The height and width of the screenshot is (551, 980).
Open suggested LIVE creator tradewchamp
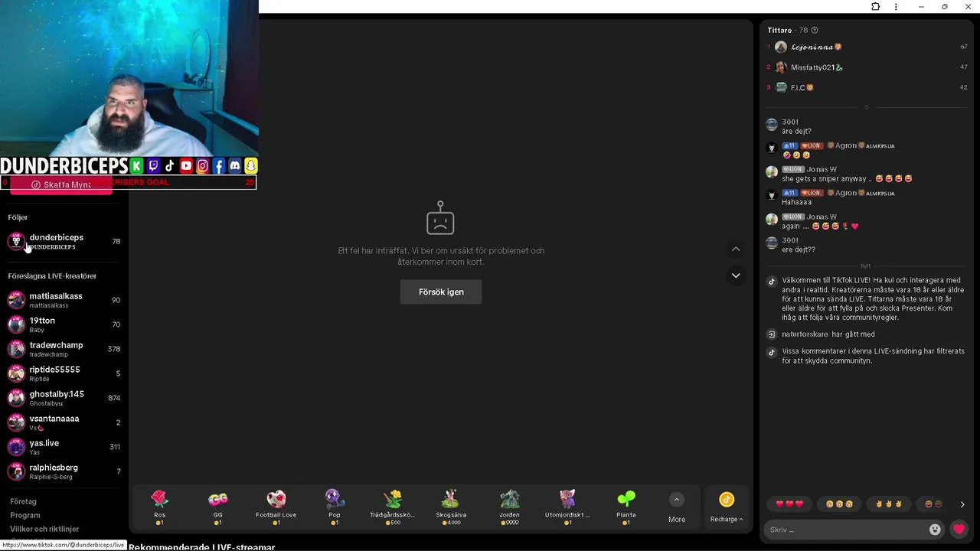(64, 349)
